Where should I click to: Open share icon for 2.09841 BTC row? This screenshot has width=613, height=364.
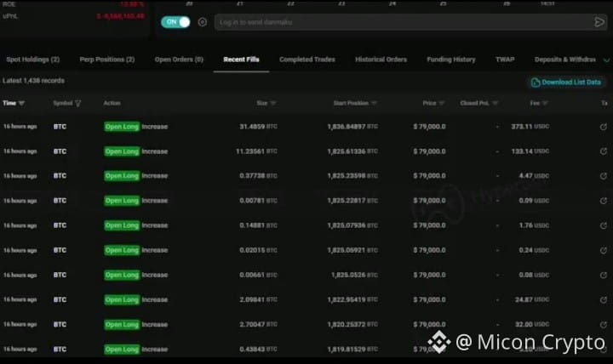click(x=604, y=300)
